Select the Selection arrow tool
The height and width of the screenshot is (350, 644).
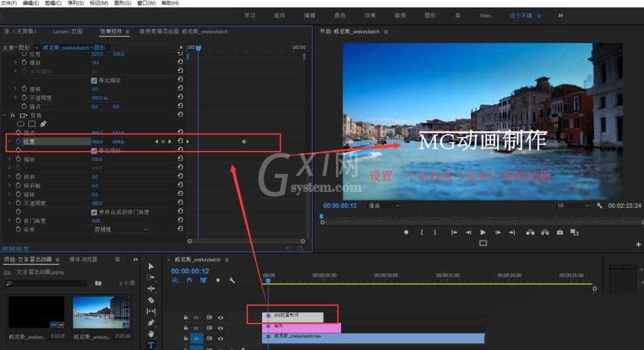(151, 266)
